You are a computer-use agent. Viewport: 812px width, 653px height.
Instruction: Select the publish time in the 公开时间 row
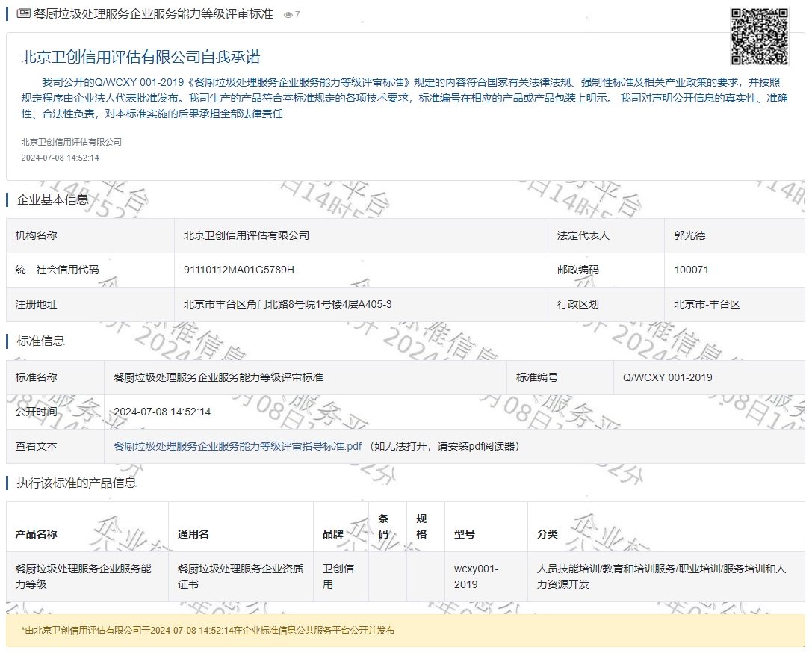(162, 412)
